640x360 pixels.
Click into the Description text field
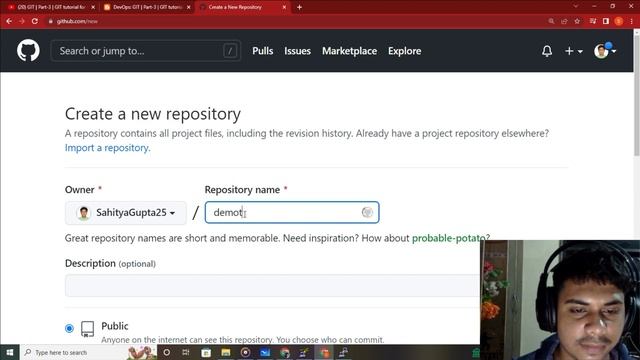(x=272, y=285)
